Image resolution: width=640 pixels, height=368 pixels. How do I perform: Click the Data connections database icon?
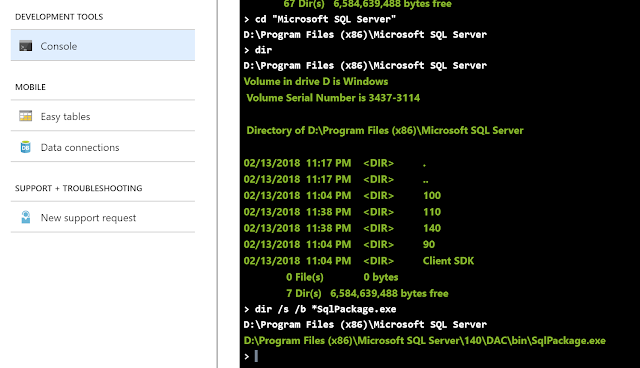pos(26,147)
